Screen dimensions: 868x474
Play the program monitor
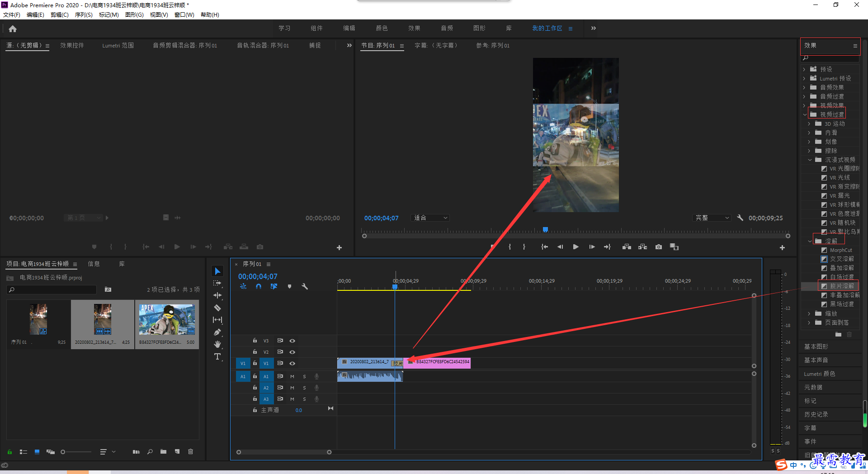click(x=576, y=247)
